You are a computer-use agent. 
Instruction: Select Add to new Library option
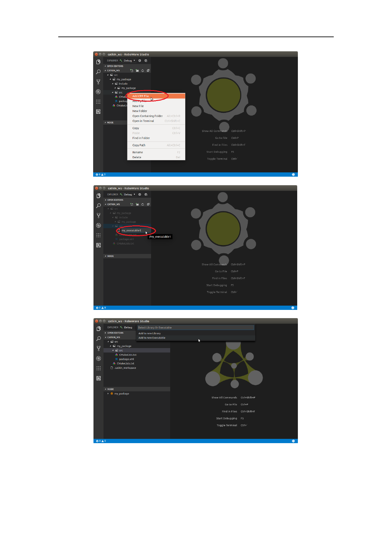(x=196, y=333)
